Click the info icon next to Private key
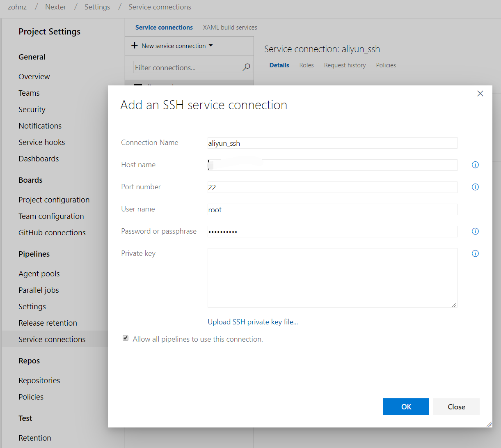The height and width of the screenshot is (448, 501). (x=475, y=254)
